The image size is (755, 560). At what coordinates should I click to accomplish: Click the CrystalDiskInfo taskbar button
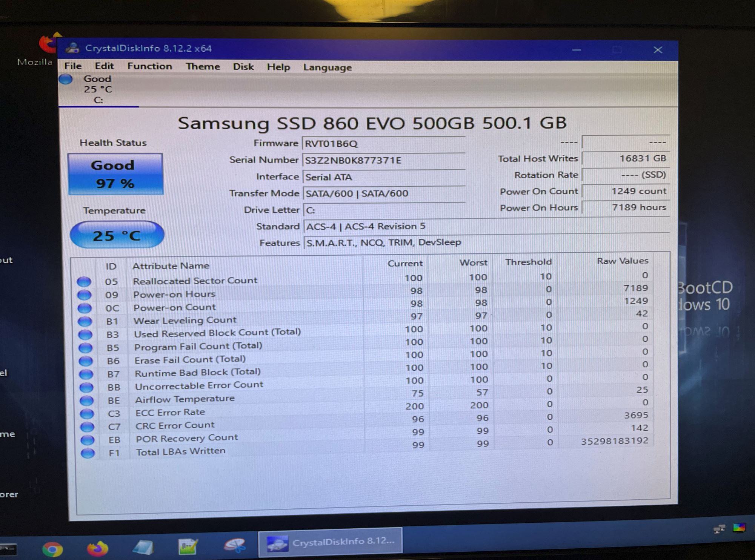click(330, 542)
